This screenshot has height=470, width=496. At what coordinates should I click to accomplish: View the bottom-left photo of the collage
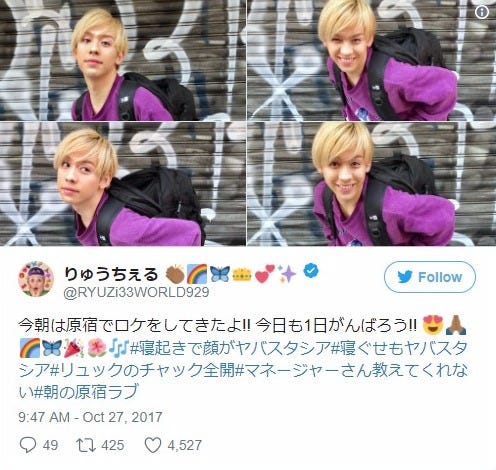pyautogui.click(x=123, y=184)
